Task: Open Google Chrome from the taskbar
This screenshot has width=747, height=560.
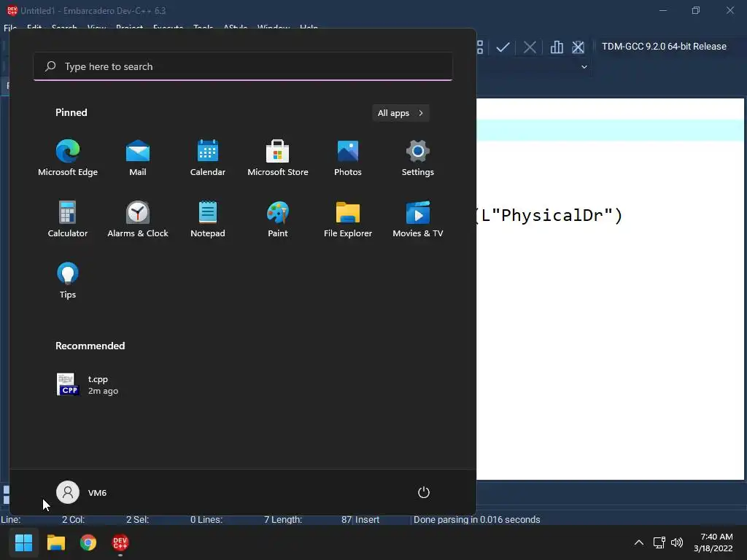Action: [x=88, y=542]
